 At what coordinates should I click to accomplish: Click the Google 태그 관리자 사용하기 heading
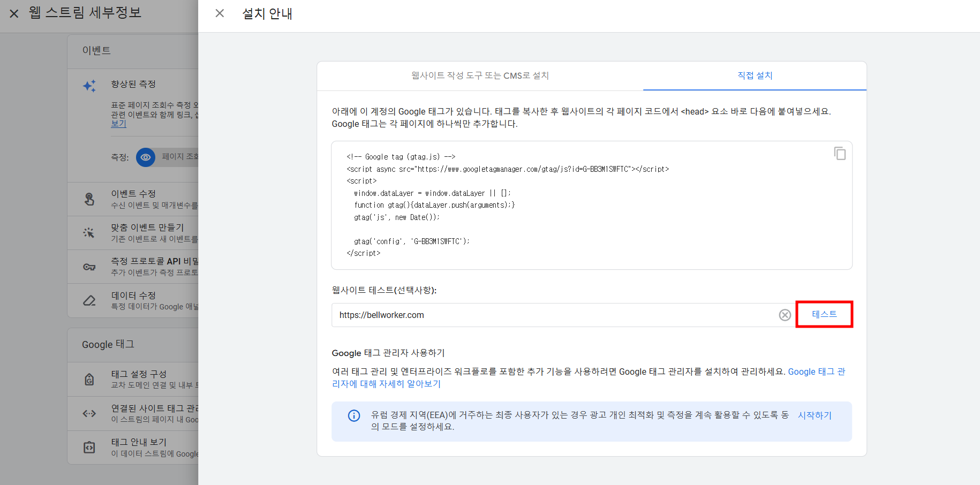coord(388,353)
